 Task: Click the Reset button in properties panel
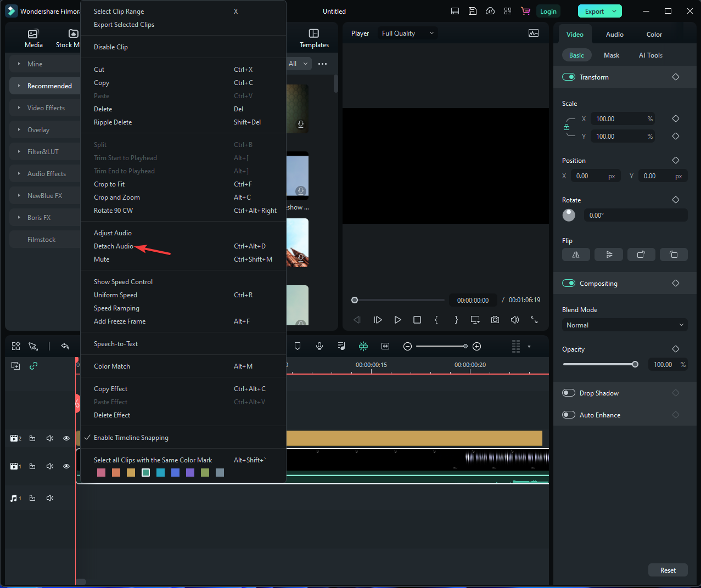pos(668,570)
